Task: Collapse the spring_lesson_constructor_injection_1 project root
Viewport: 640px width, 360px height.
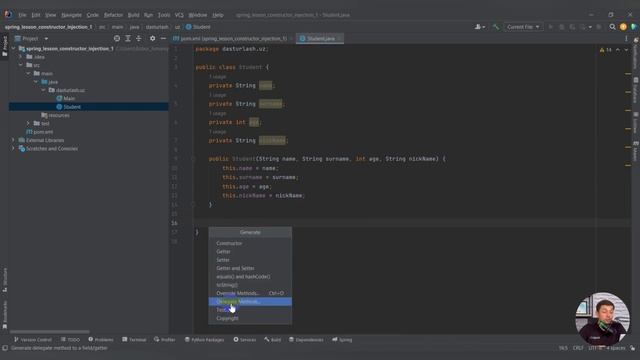Action: point(13,49)
